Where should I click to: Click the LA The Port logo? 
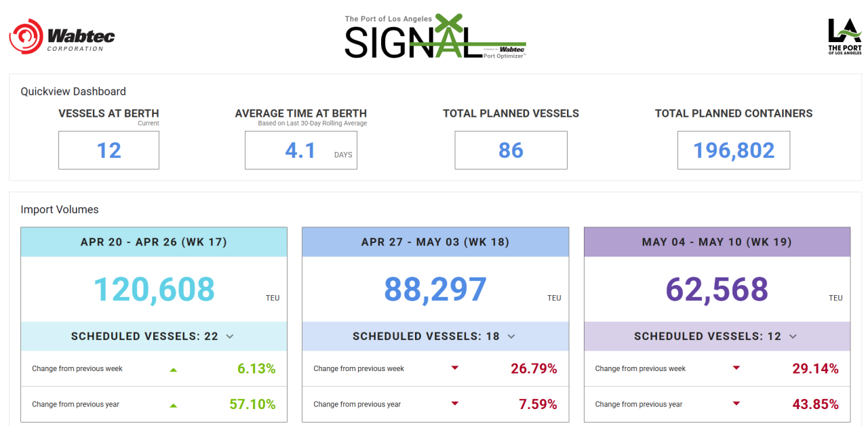tap(844, 36)
